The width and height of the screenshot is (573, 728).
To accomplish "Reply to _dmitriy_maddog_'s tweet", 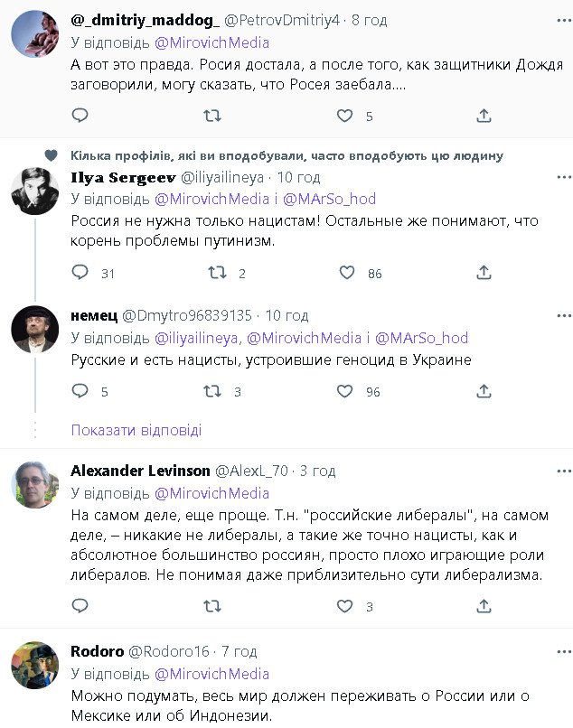I will (x=80, y=116).
